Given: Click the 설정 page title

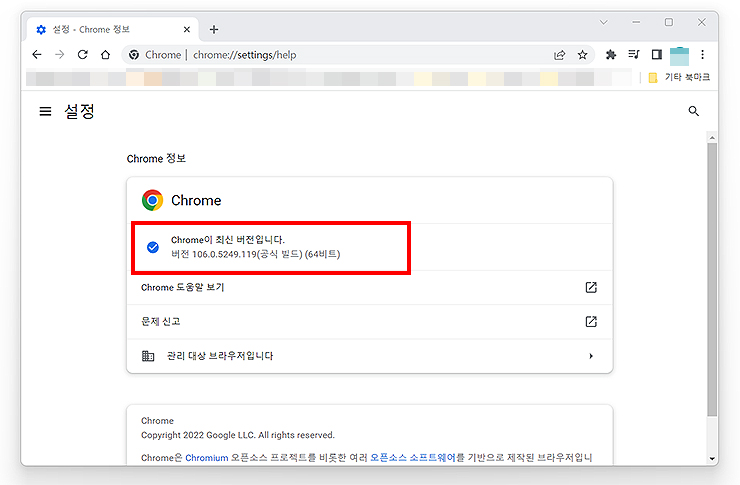Looking at the screenshot, I should tap(79, 111).
